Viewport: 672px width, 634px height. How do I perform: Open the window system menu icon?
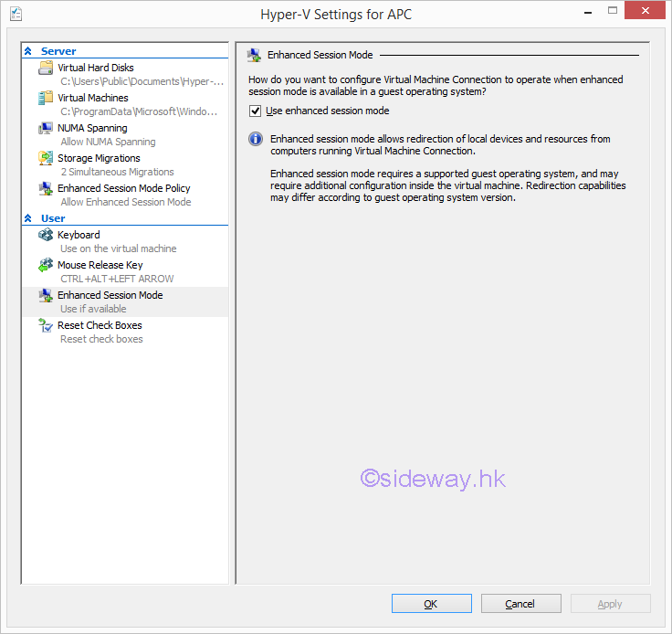coord(16,15)
